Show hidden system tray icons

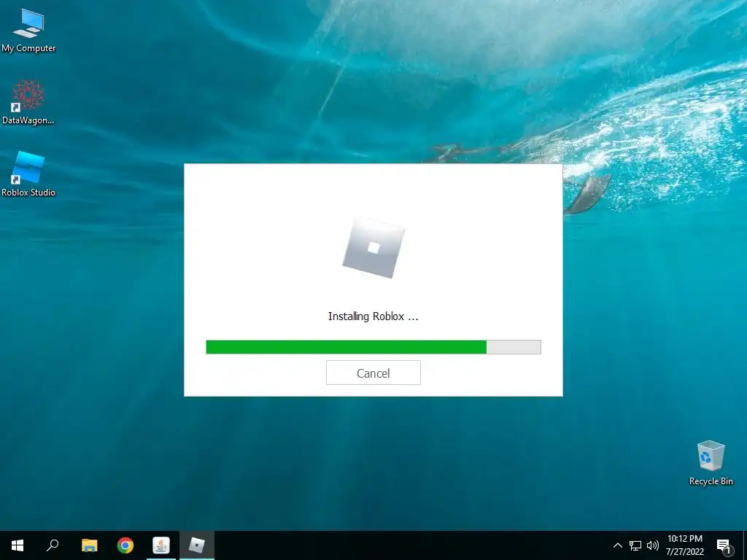[617, 545]
